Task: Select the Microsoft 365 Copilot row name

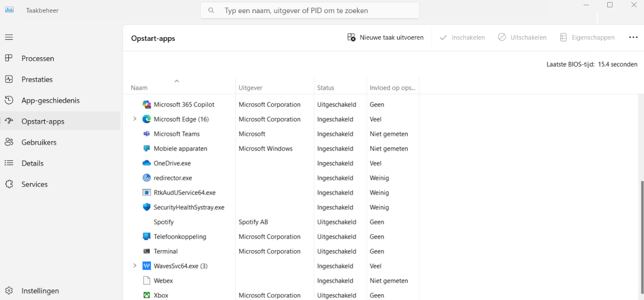Action: click(184, 104)
